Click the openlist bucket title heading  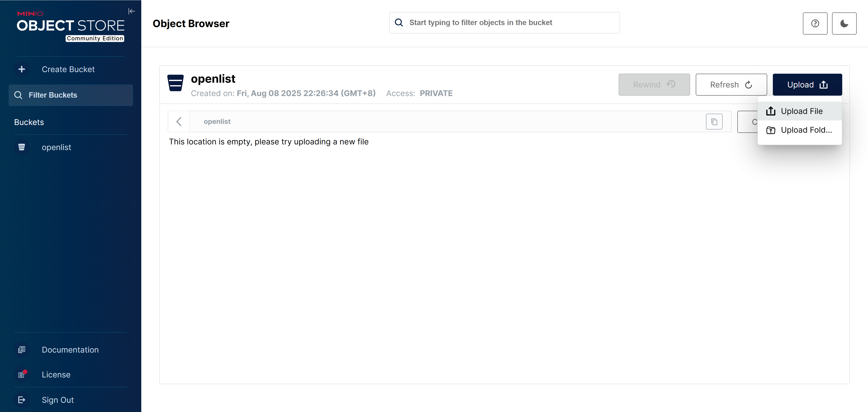tap(213, 79)
